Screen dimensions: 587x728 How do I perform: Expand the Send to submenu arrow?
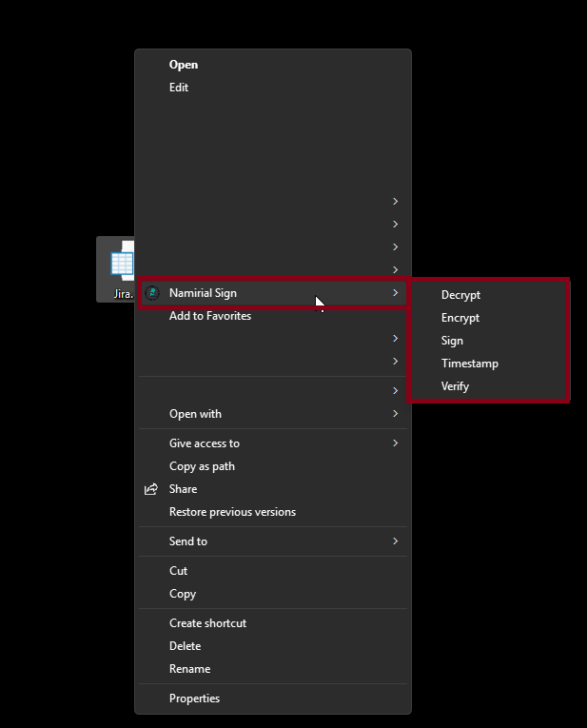tap(395, 541)
